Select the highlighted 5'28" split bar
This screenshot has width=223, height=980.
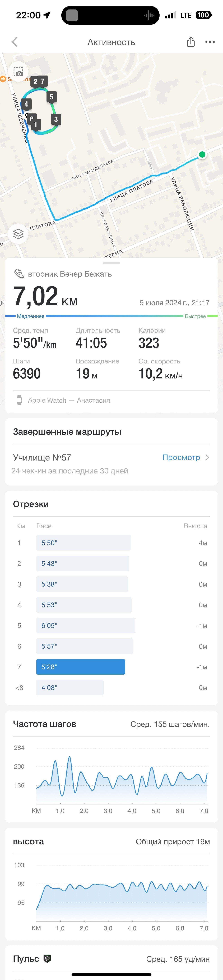point(80,667)
